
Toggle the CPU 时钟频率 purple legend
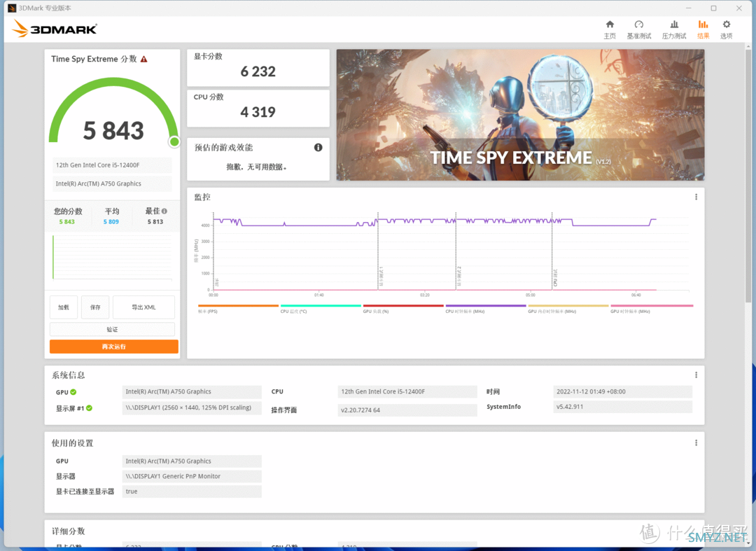pos(486,309)
